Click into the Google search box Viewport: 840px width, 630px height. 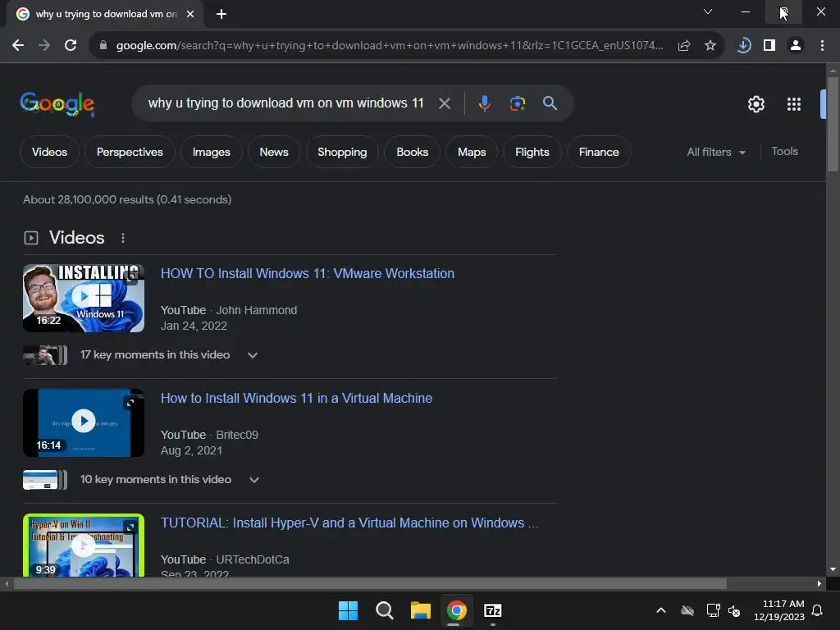click(x=285, y=103)
